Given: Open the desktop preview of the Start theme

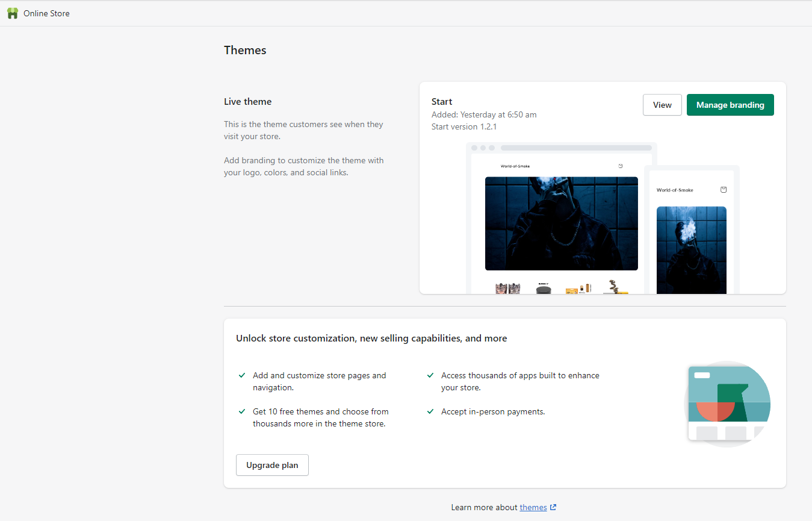Looking at the screenshot, I should click(561, 219).
